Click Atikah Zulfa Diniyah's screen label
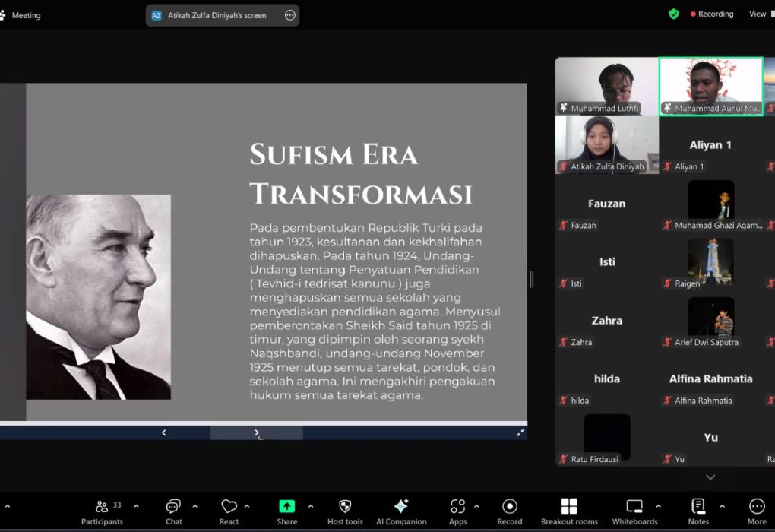Screen dimensions: 775x532 point(217,15)
